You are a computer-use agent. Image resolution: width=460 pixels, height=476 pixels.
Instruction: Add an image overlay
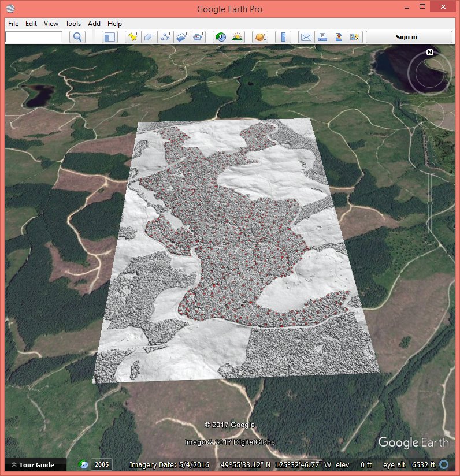182,37
